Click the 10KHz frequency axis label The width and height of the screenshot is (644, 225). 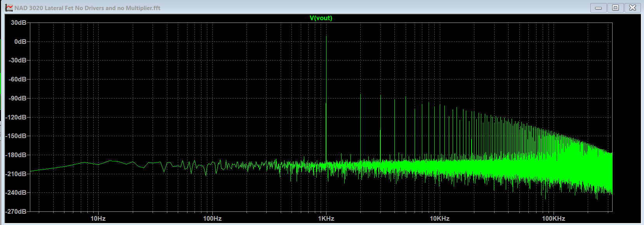[x=440, y=218]
